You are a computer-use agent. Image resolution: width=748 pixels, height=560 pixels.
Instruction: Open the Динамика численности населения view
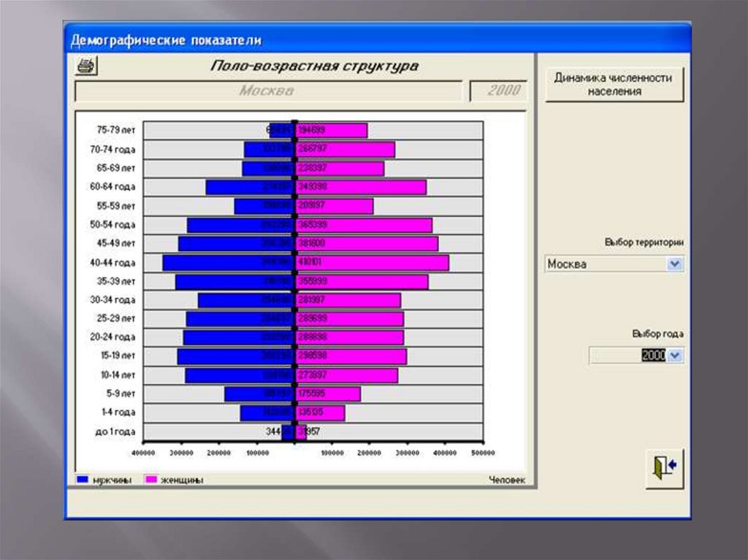(x=613, y=85)
